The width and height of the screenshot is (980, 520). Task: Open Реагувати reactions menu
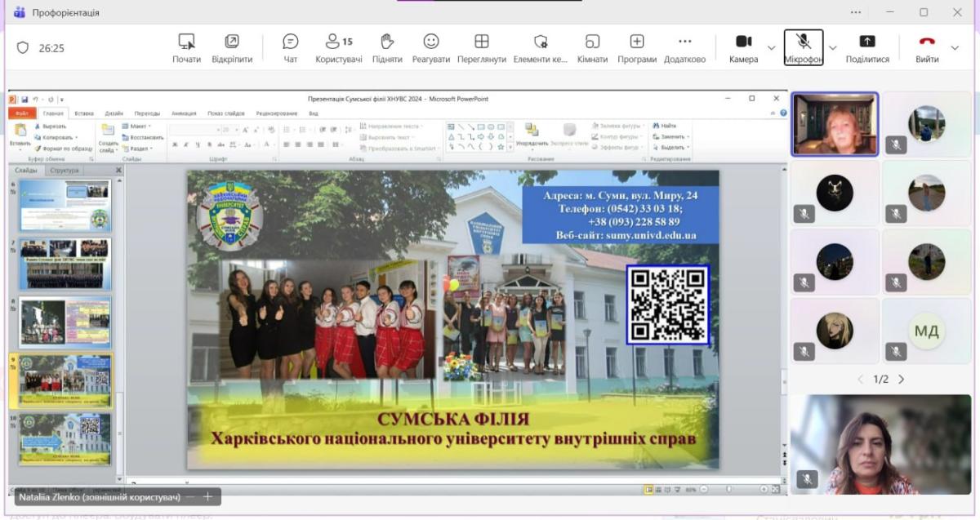point(430,48)
